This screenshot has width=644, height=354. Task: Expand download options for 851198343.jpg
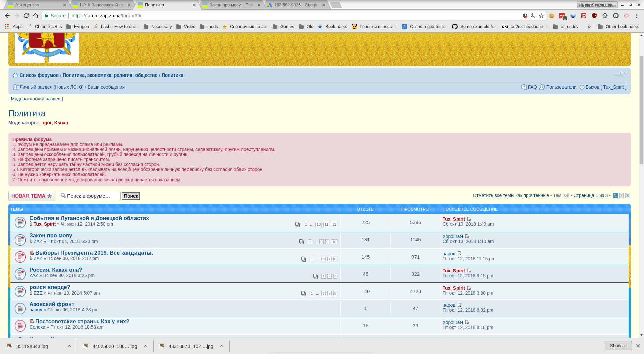(x=69, y=346)
